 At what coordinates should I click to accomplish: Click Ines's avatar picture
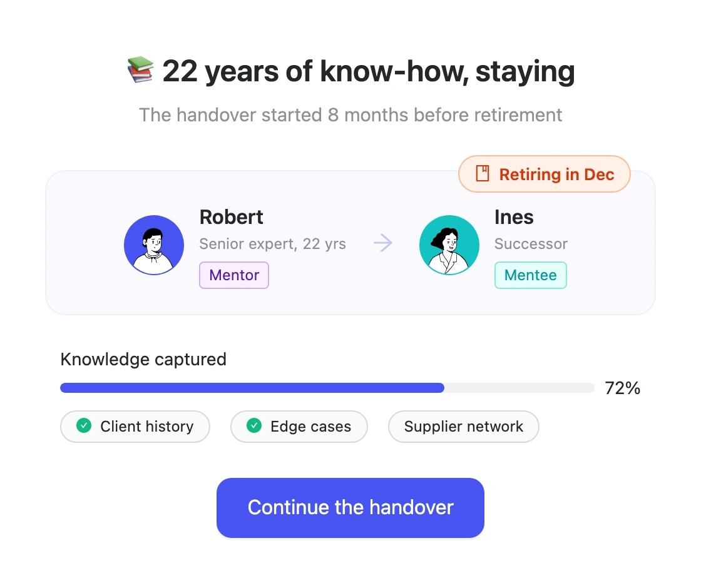pos(449,245)
